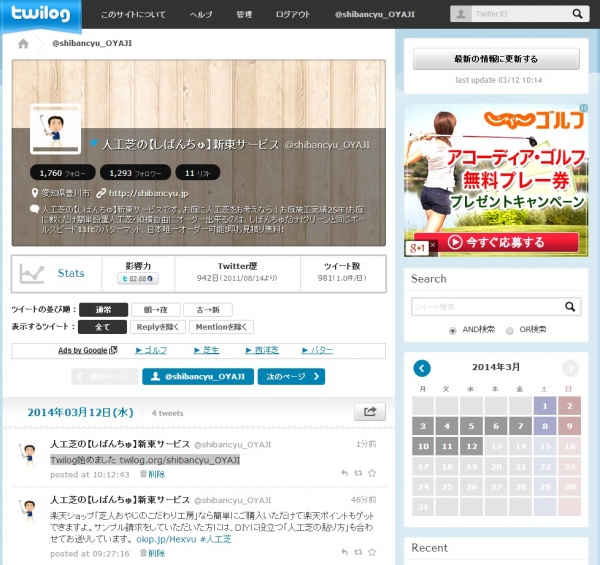Select calendar day 12
Screen dimensions: 600x565
click(x=471, y=446)
